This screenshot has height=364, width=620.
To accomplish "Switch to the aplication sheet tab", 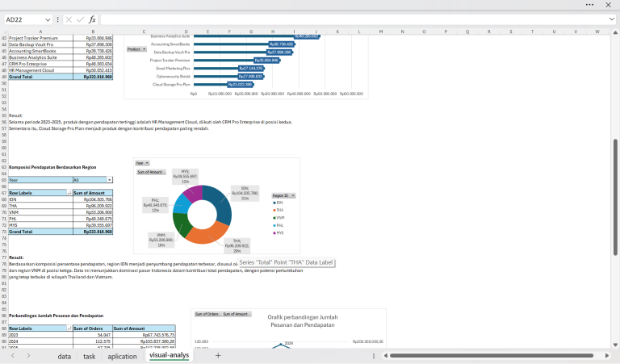I will pyautogui.click(x=122, y=355).
